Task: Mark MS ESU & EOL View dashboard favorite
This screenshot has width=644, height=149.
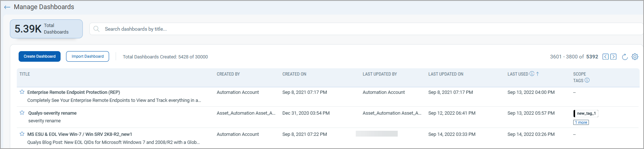Action: click(22, 134)
